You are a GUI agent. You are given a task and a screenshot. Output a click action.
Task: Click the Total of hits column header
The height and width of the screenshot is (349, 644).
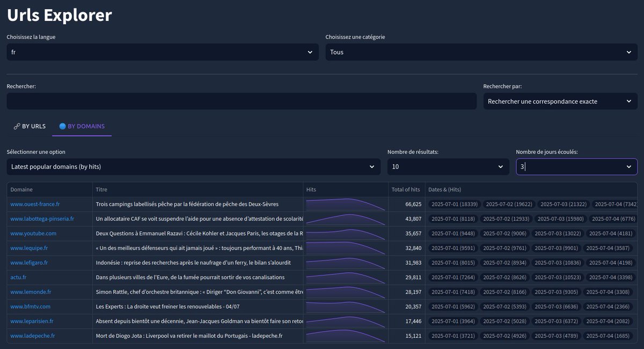coord(406,190)
